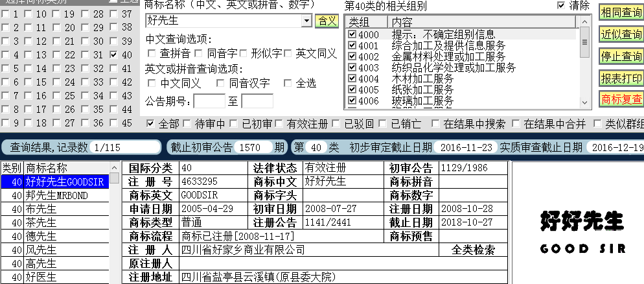644x284 pixels.
Task: Check the 待审中 status filter
Action: 187,123
